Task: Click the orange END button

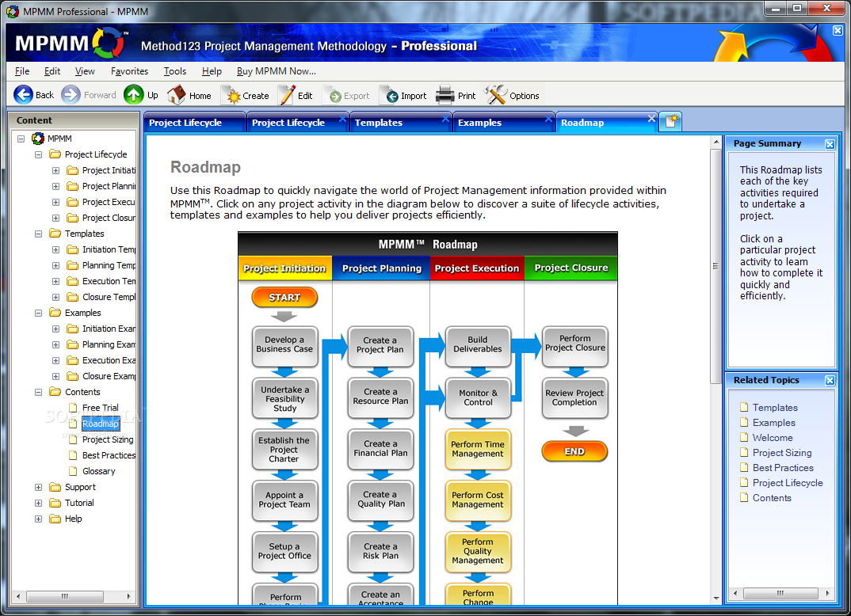Action: click(574, 451)
